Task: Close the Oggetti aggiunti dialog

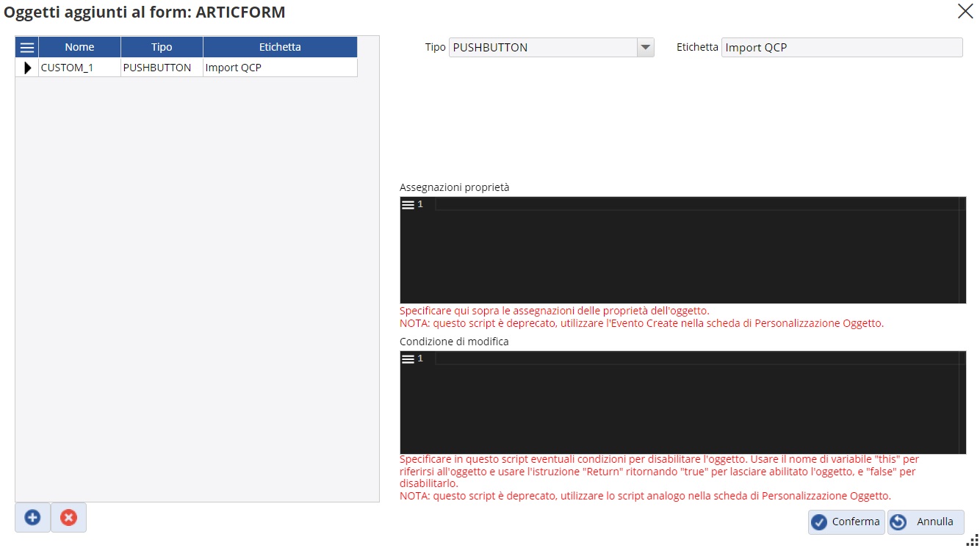Action: tap(965, 11)
